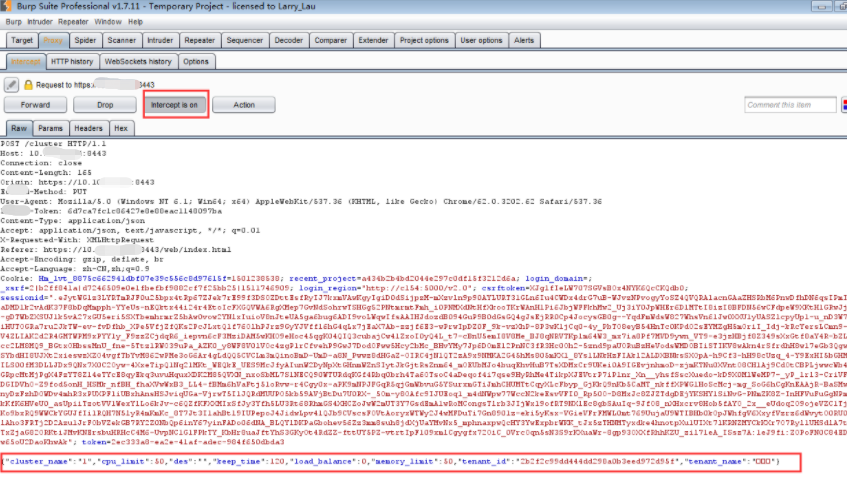
Task: Click the Comment this item field
Action: click(x=790, y=105)
